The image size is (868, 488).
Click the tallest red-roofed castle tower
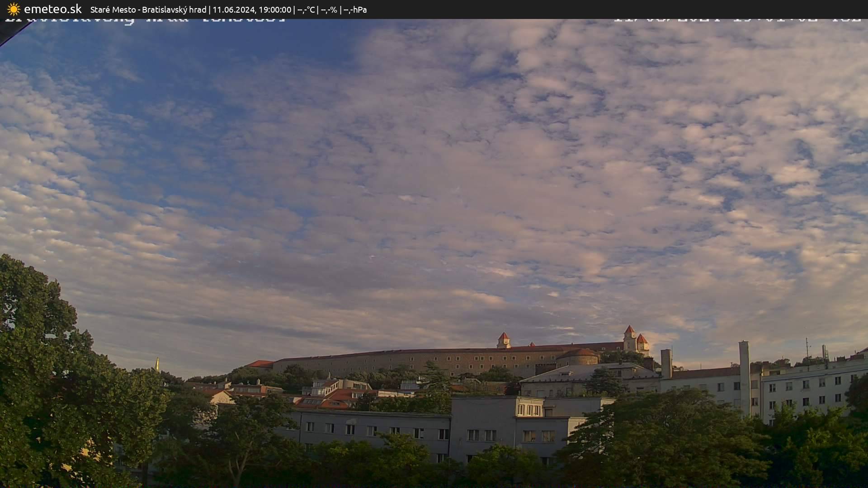coord(629,337)
